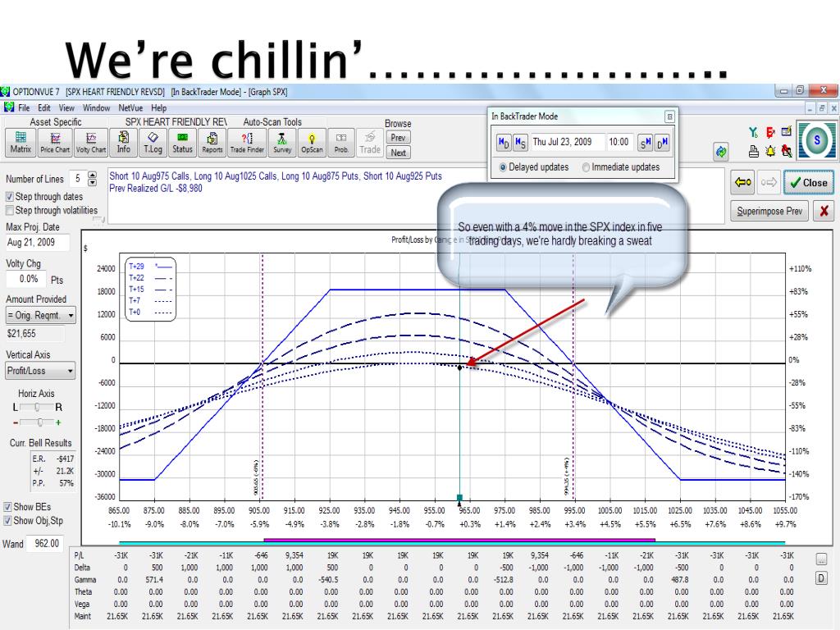Screen dimensions: 840x630
Task: Open the File menu
Action: 24,107
